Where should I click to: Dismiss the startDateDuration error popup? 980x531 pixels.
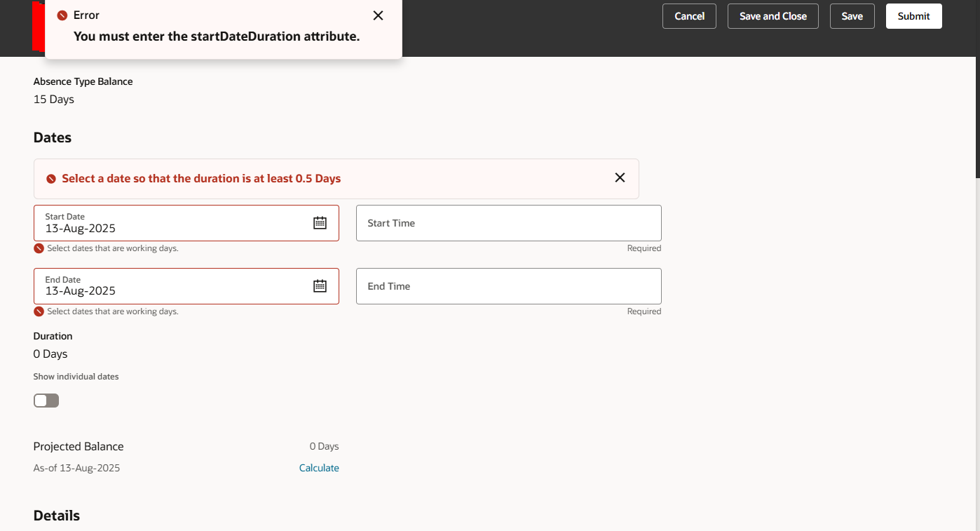tap(378, 15)
